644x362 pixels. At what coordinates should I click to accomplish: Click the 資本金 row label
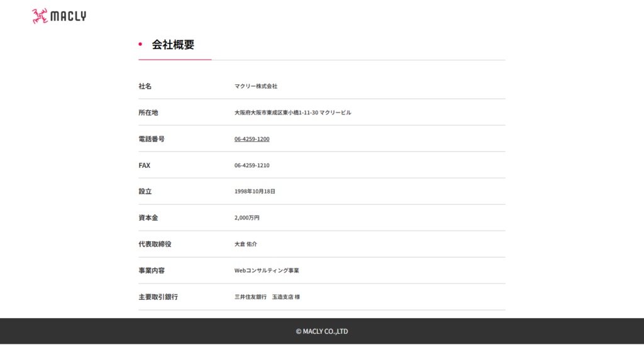coord(148,218)
